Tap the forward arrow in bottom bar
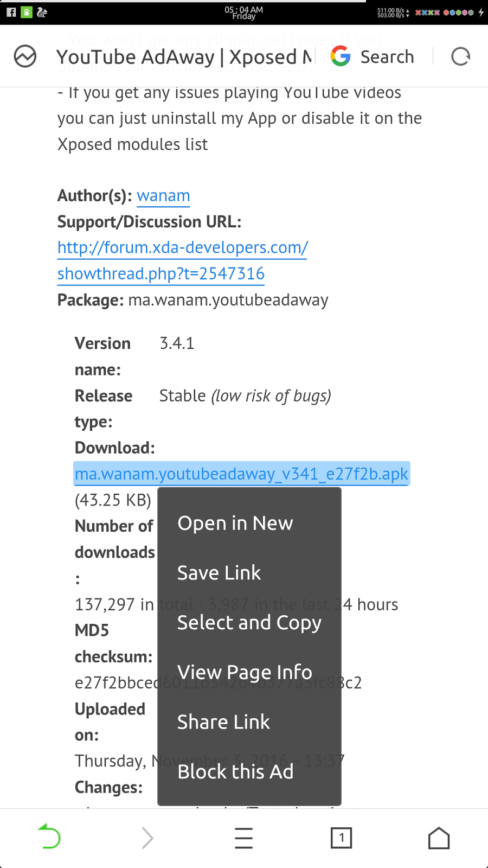488x868 pixels. tap(147, 838)
